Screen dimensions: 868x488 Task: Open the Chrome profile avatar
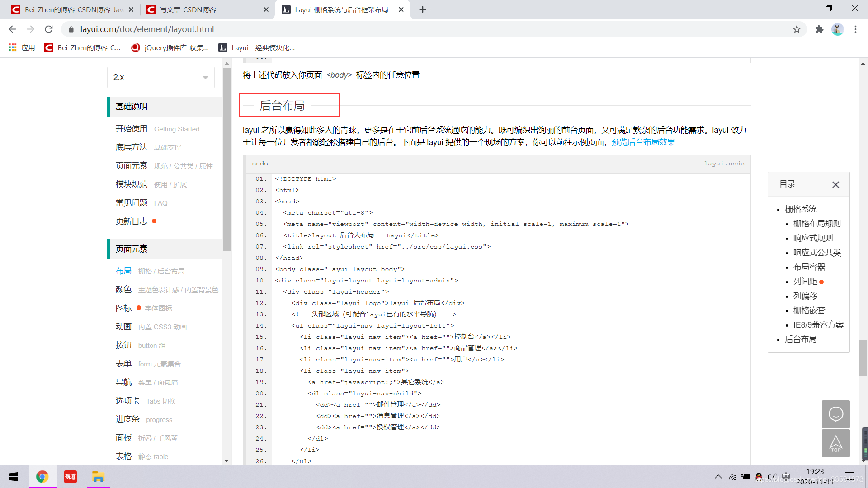tap(837, 29)
